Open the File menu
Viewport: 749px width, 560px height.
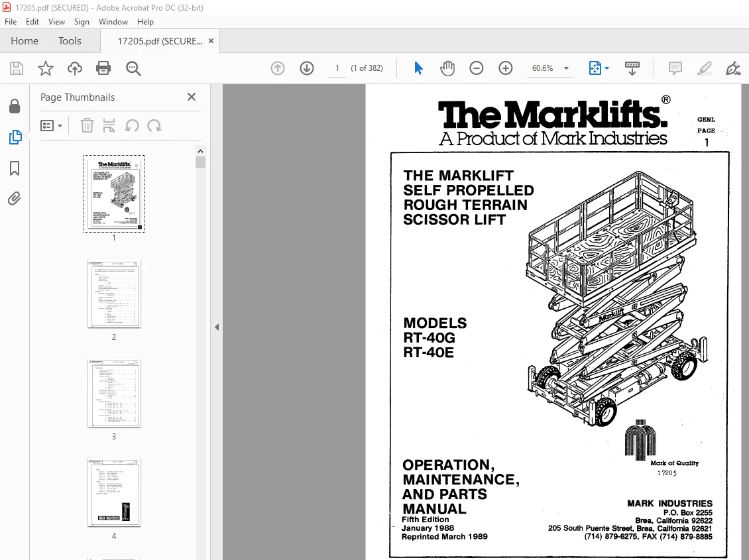11,21
